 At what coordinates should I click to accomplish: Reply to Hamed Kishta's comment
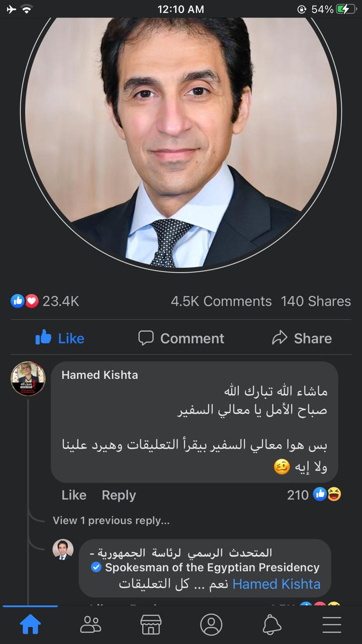coord(119,495)
